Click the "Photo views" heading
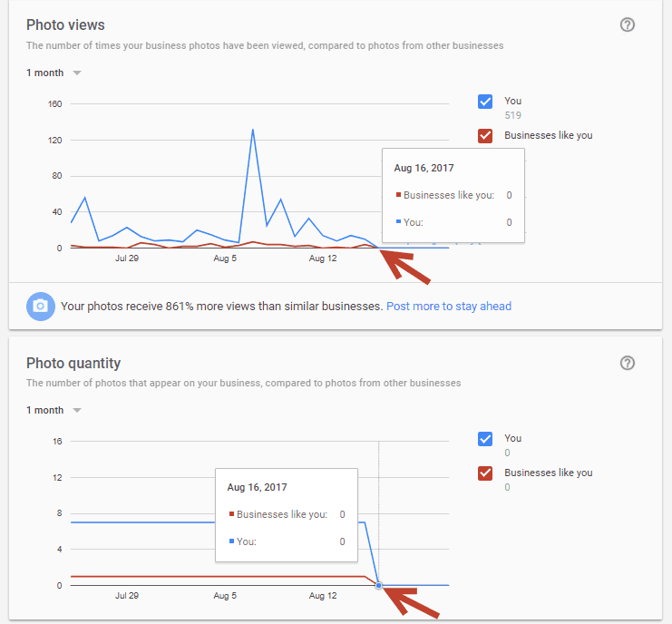Image resolution: width=672 pixels, height=624 pixels. [x=65, y=25]
